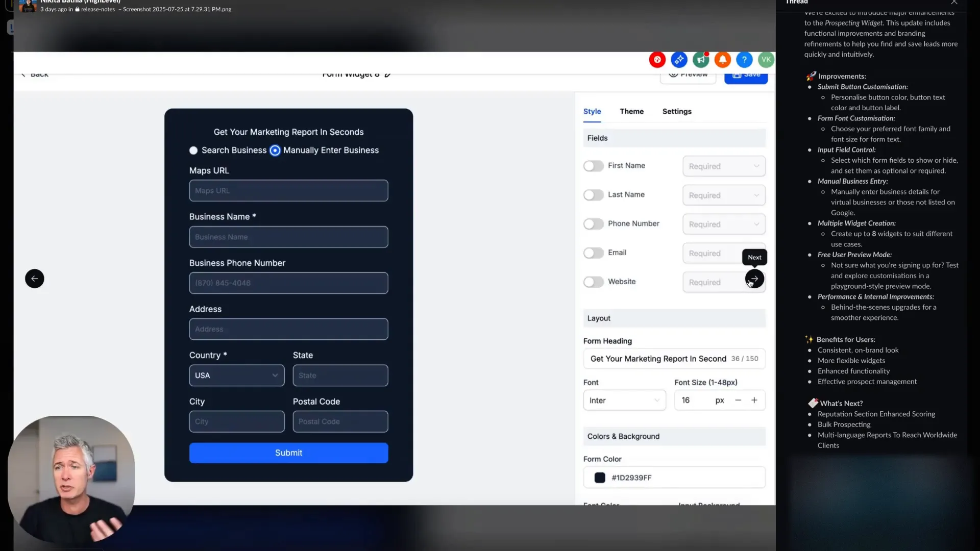Viewport: 980px width, 551px height.
Task: Click the Next image right arrow
Action: (755, 279)
